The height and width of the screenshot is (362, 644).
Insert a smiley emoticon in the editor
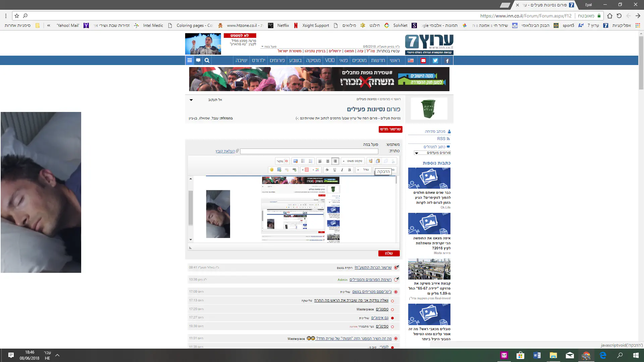(272, 170)
